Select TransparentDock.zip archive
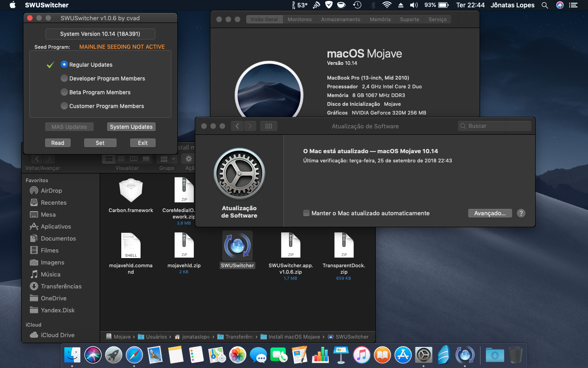The height and width of the screenshot is (368, 588). [344, 246]
